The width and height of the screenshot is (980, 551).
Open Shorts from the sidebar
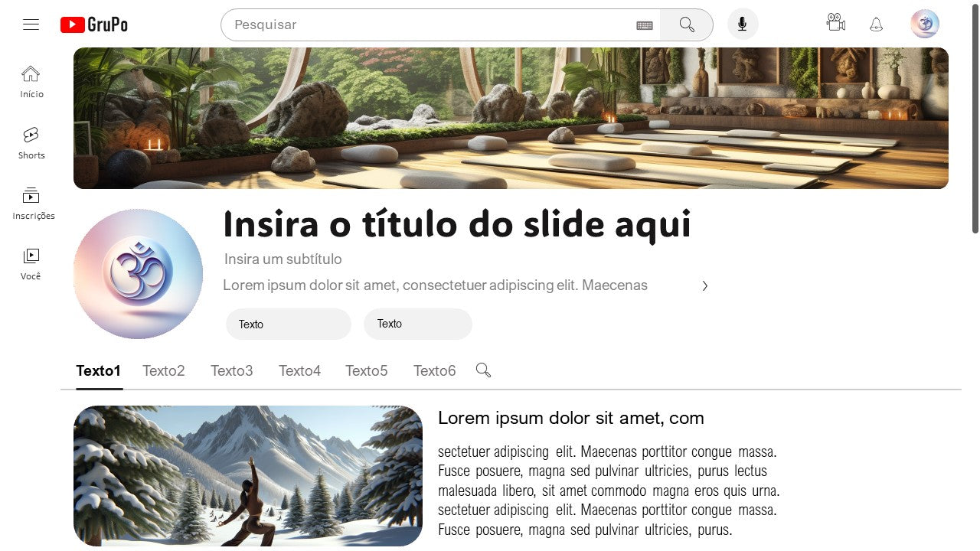click(31, 143)
